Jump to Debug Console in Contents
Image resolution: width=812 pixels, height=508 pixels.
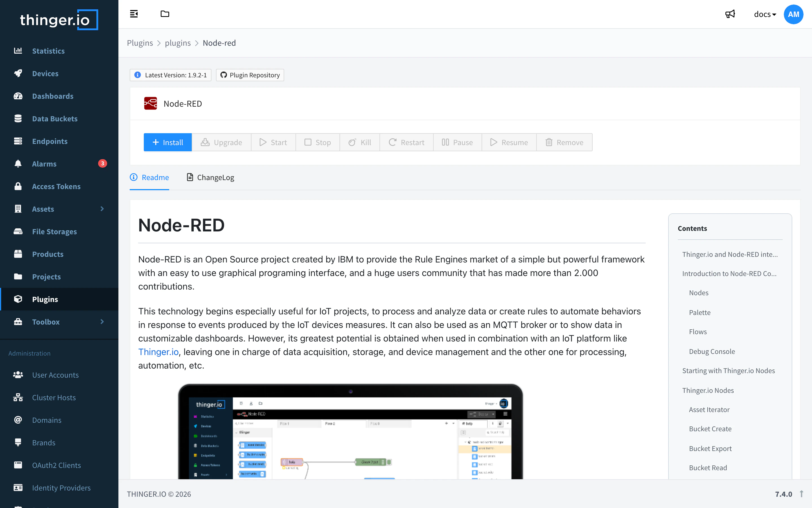(x=712, y=351)
